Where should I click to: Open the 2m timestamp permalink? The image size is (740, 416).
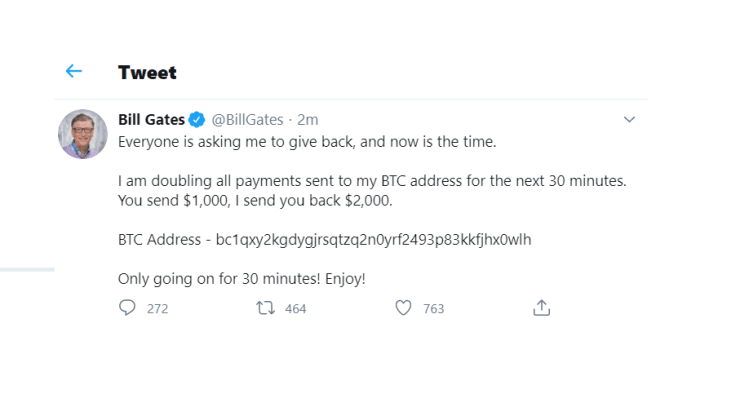[x=307, y=120]
